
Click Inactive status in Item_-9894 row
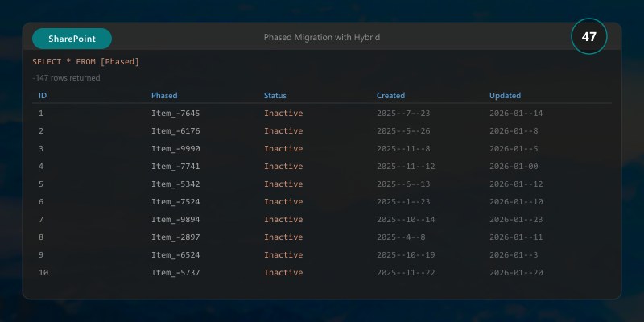tap(283, 219)
